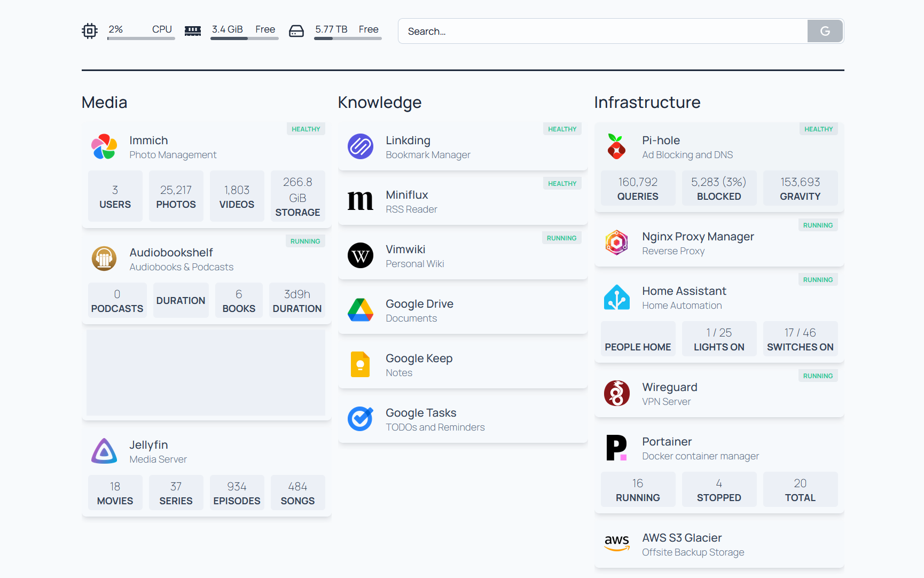Click the CPU usage progress bar

pos(140,38)
